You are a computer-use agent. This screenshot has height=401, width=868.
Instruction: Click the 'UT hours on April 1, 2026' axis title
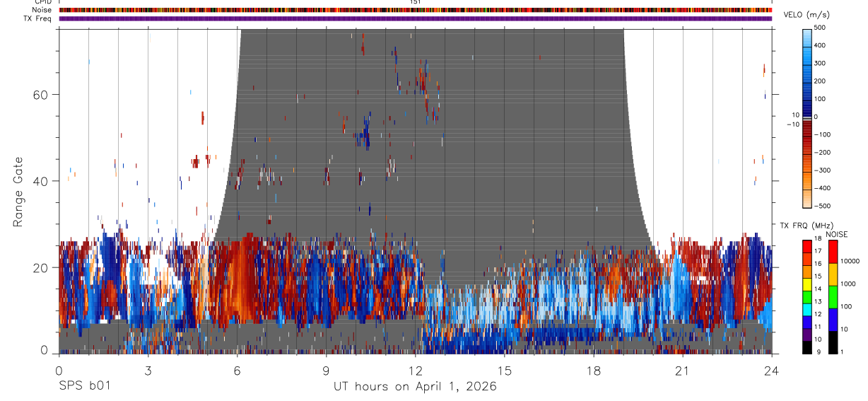point(415,387)
